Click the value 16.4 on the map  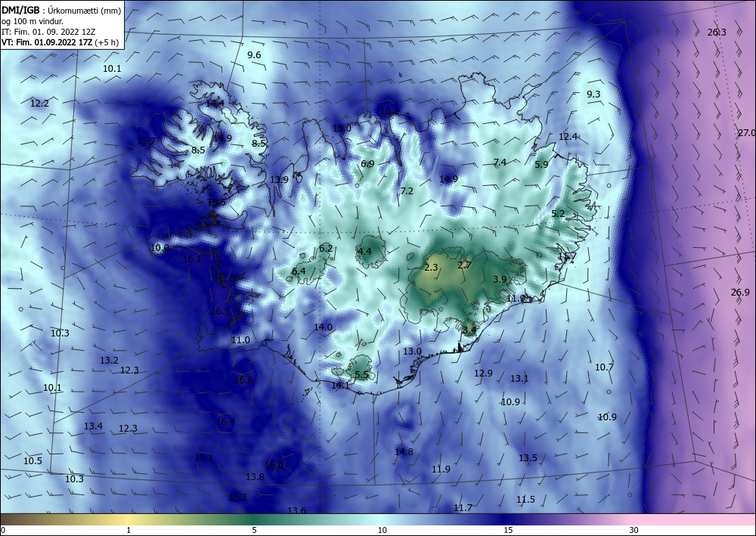[x=225, y=421]
